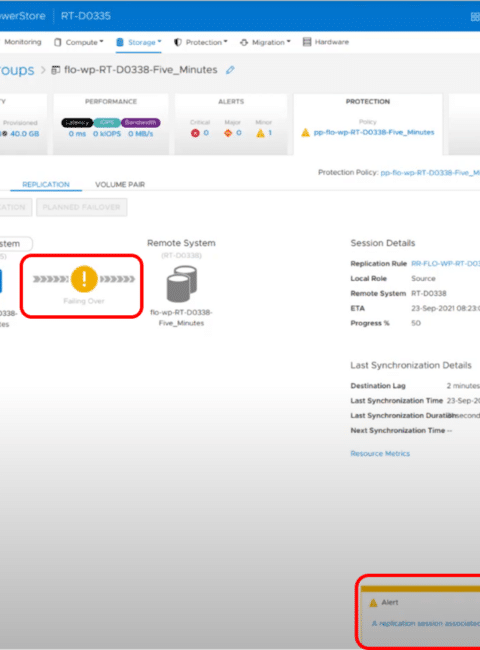Click the Compute clipboard icon
This screenshot has width=480, height=650.
[x=58, y=42]
